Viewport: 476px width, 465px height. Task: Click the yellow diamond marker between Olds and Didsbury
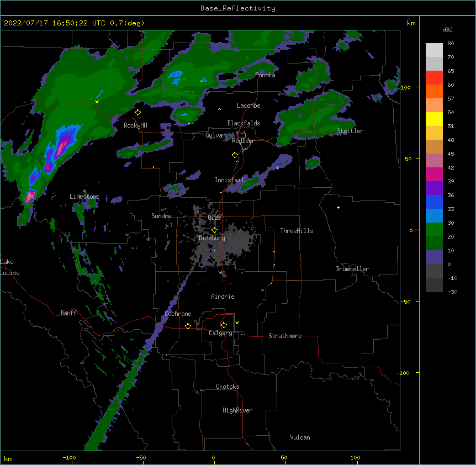coord(214,230)
